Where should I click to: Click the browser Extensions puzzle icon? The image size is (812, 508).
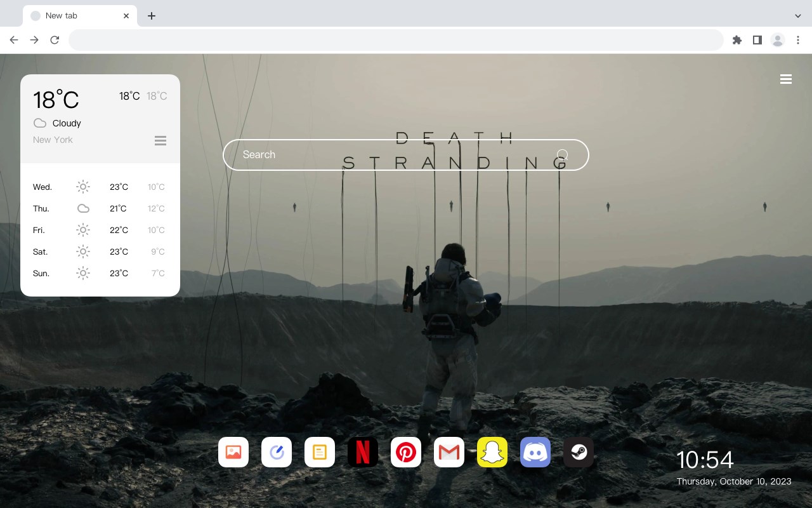[737, 40]
